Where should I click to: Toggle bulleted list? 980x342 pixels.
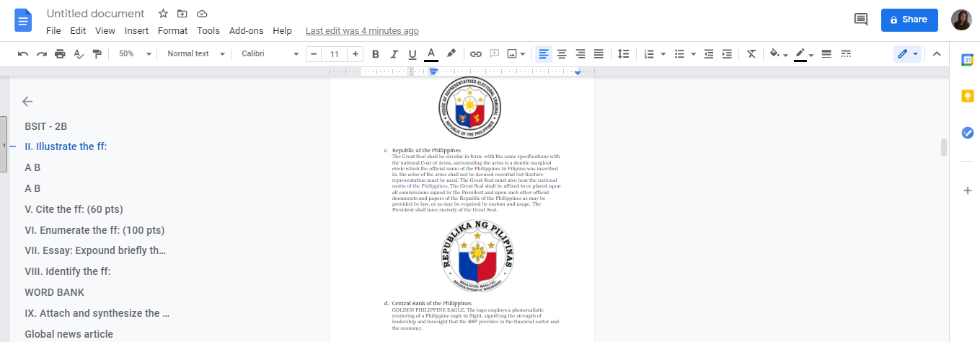pos(679,54)
